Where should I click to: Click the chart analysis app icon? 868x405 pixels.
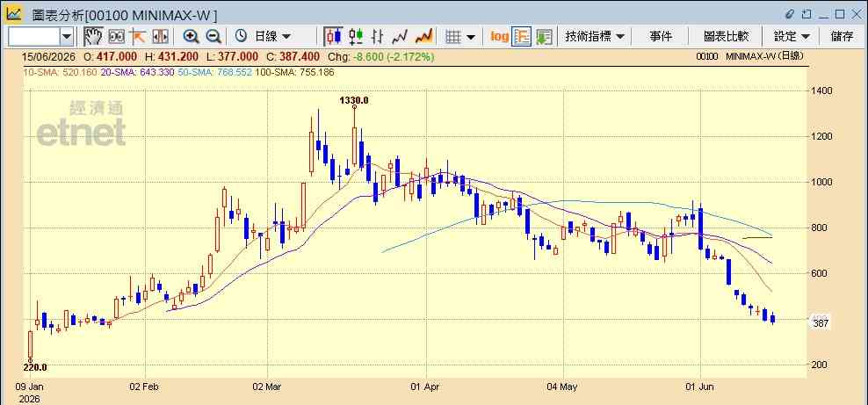tap(14, 12)
